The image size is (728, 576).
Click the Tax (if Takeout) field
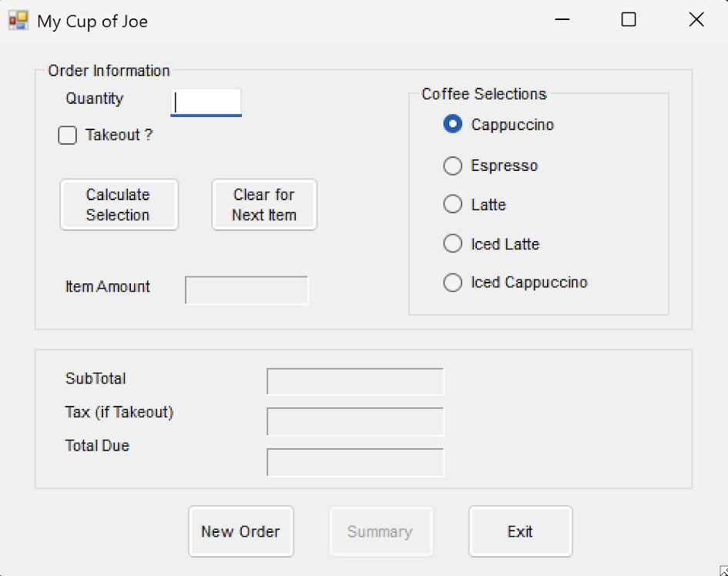pos(355,422)
